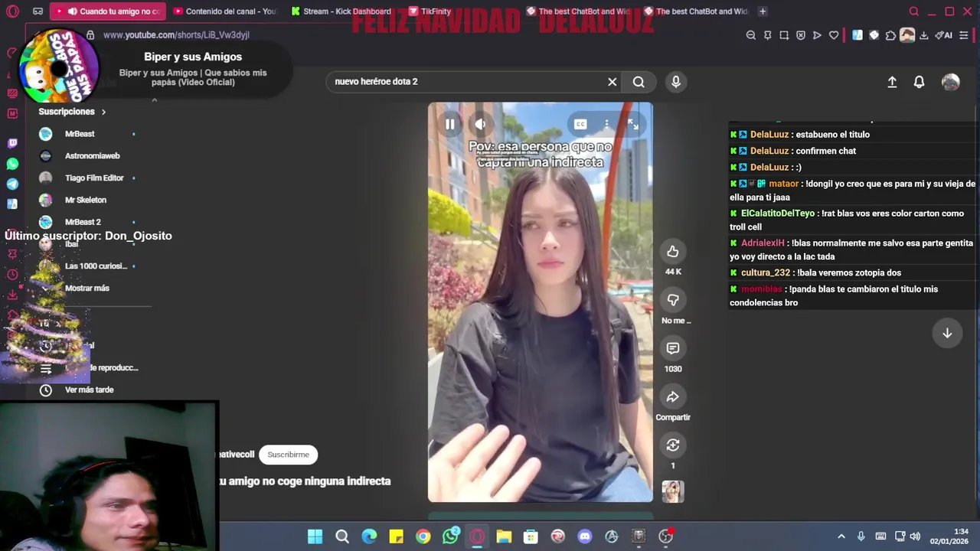
Task: Dislike the Short with thumbs down
Action: click(673, 300)
